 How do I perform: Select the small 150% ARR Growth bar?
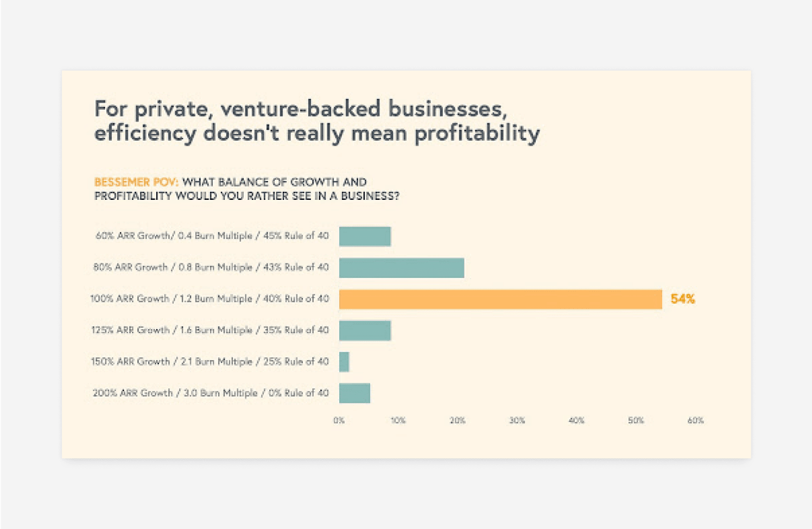(x=344, y=362)
